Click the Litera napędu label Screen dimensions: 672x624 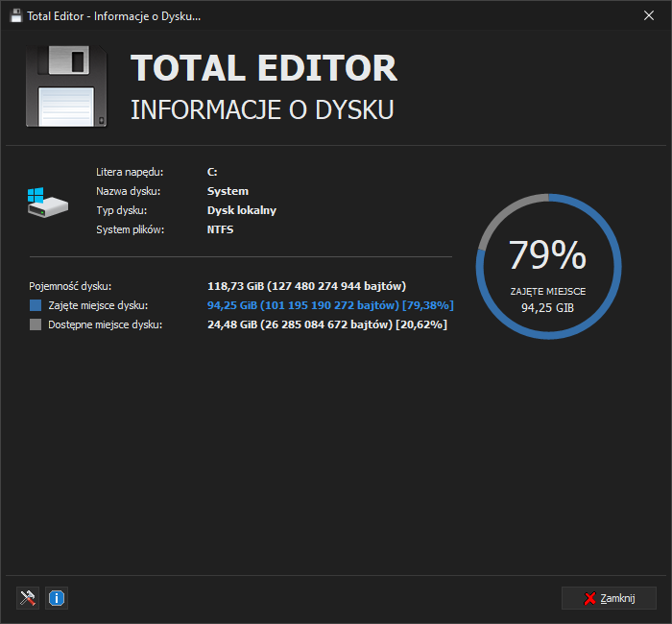coord(130,172)
